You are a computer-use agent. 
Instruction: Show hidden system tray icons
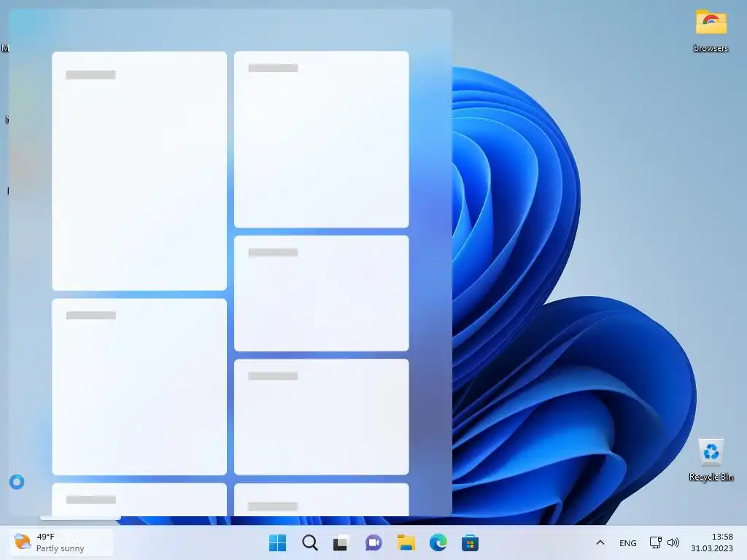pos(600,542)
